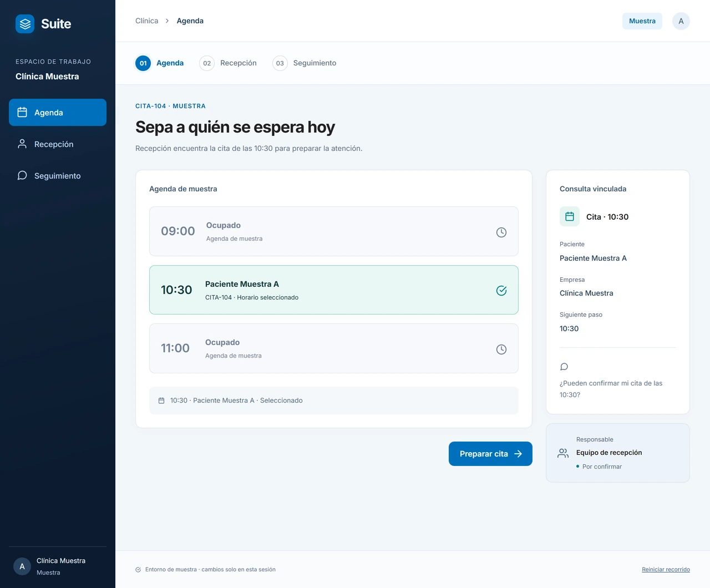Click the Reiniciar recorrido link
This screenshot has height=588, width=710.
coord(666,570)
